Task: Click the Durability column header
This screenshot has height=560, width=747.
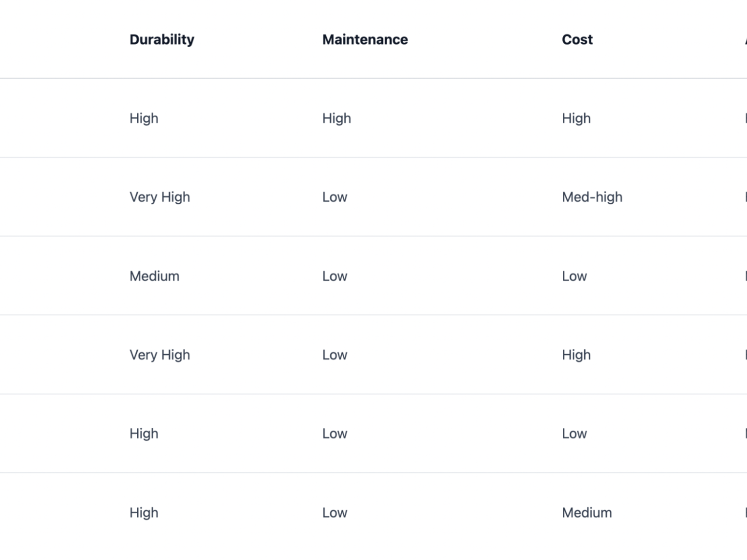Action: pyautogui.click(x=162, y=39)
